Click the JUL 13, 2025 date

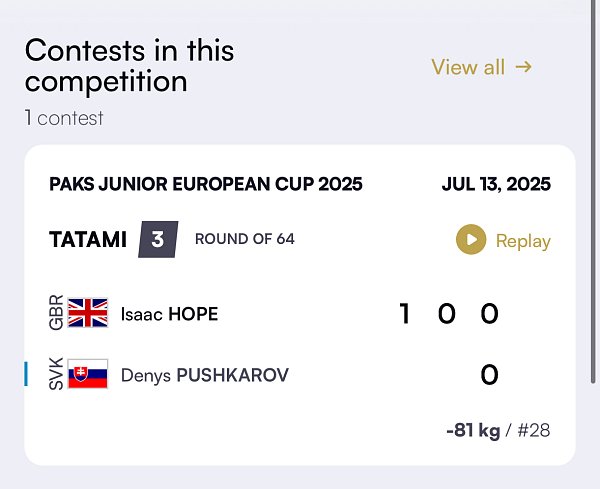click(x=496, y=184)
